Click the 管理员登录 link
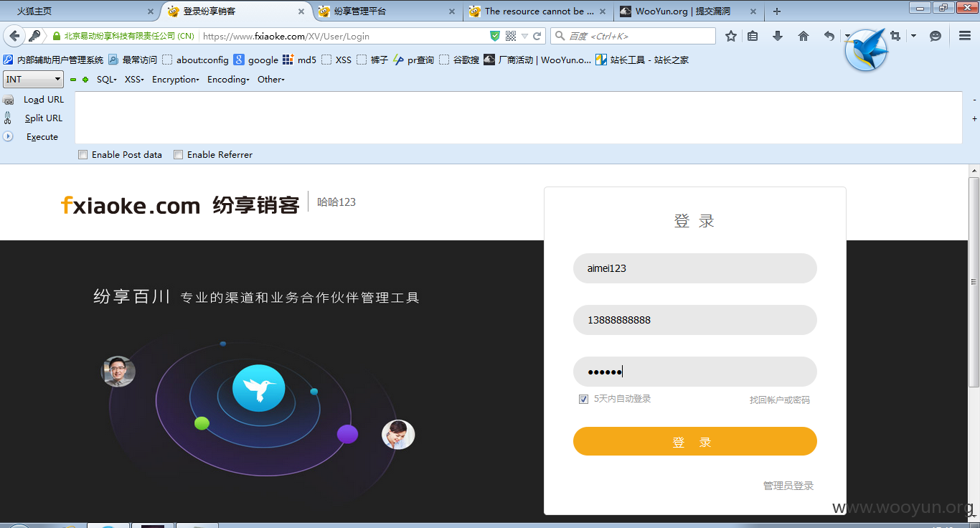Screen dimensions: 980x528 [788, 486]
